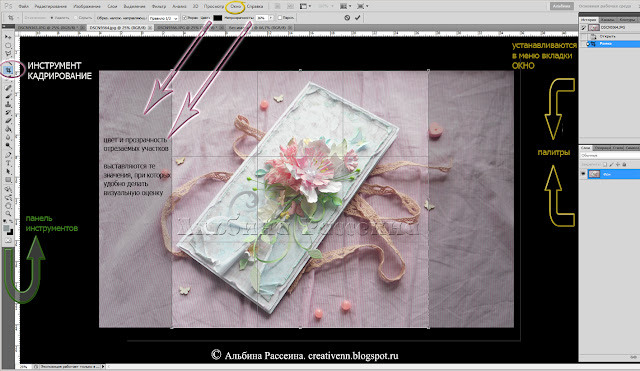Select the Открыть history state

[610, 36]
